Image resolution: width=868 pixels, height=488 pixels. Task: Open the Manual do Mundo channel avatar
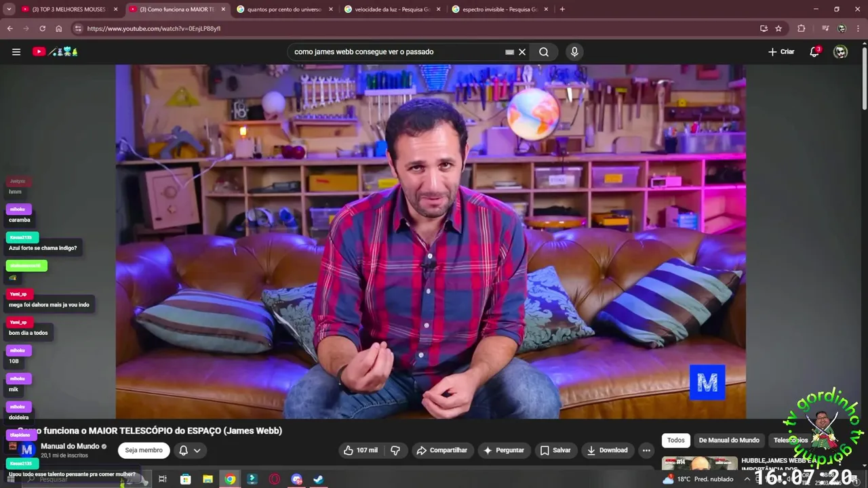click(x=27, y=450)
